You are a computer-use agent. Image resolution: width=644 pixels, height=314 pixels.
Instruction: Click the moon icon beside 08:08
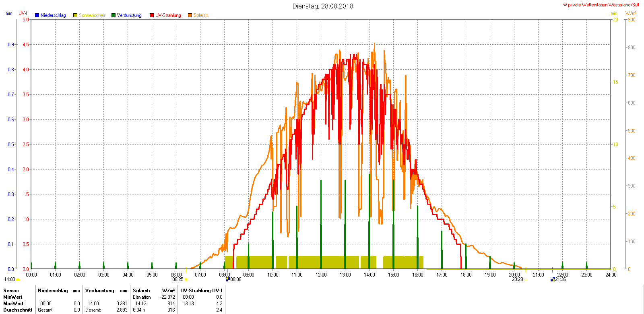click(228, 279)
